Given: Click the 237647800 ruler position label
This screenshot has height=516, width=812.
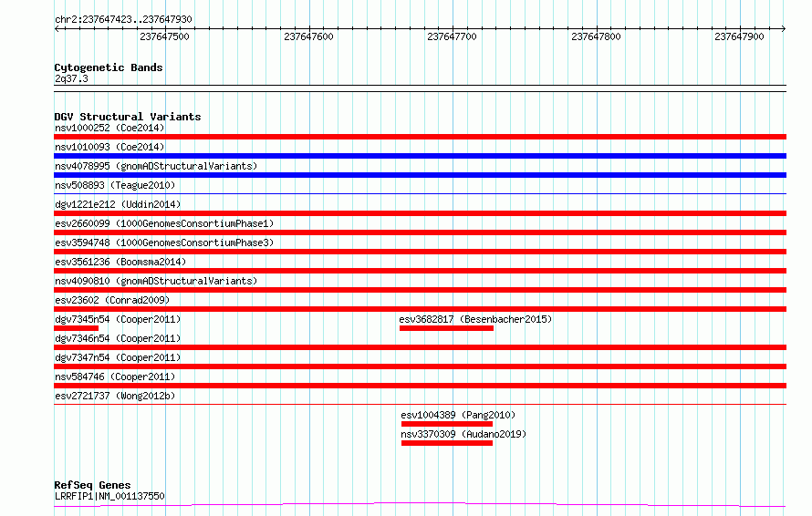Looking at the screenshot, I should (x=596, y=36).
